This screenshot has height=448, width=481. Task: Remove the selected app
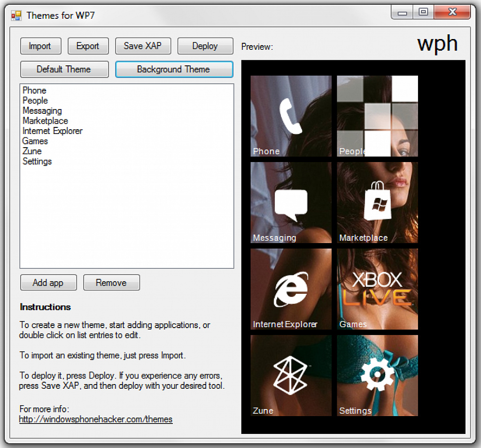tap(112, 283)
